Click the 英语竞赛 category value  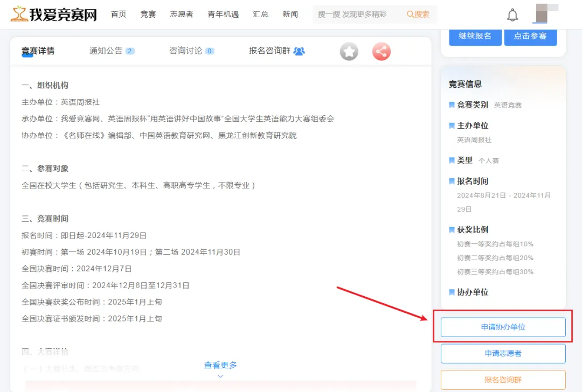pyautogui.click(x=508, y=106)
